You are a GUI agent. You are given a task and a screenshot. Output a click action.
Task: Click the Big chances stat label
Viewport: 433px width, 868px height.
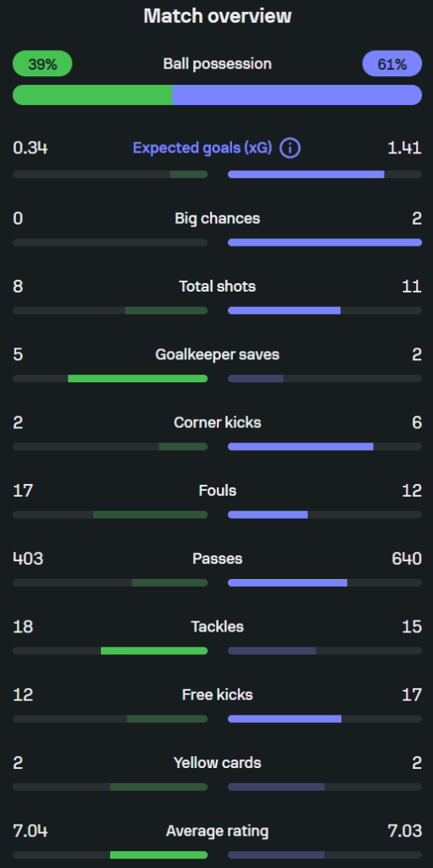217,219
